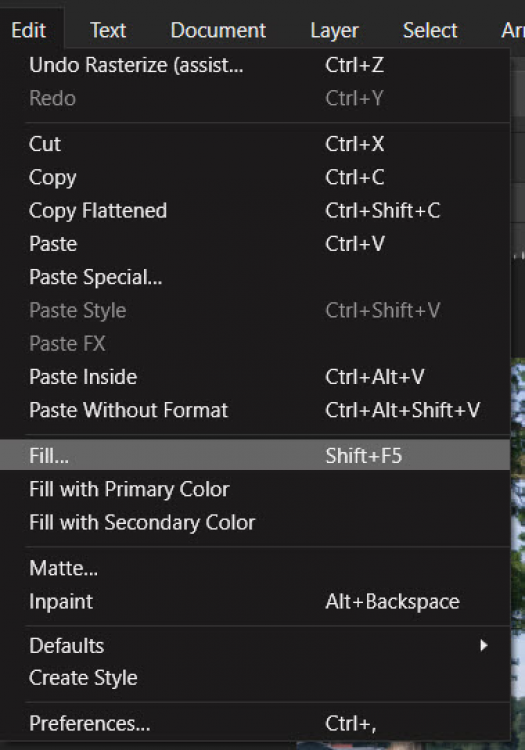Open the Fill... dialog
Image resolution: width=525 pixels, height=750 pixels.
pos(255,455)
